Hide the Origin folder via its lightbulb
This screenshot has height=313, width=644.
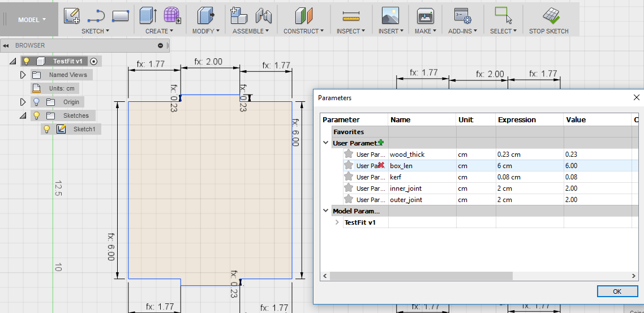point(36,102)
